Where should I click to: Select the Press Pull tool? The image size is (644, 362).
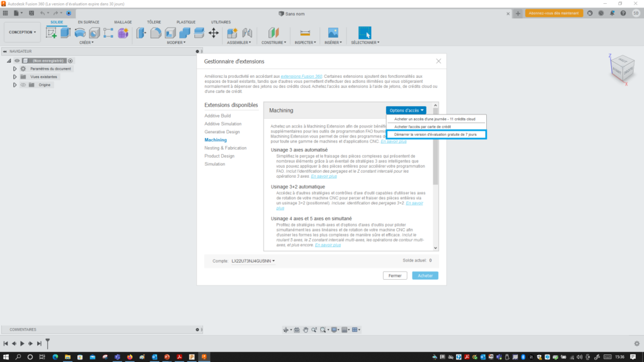coord(142,33)
